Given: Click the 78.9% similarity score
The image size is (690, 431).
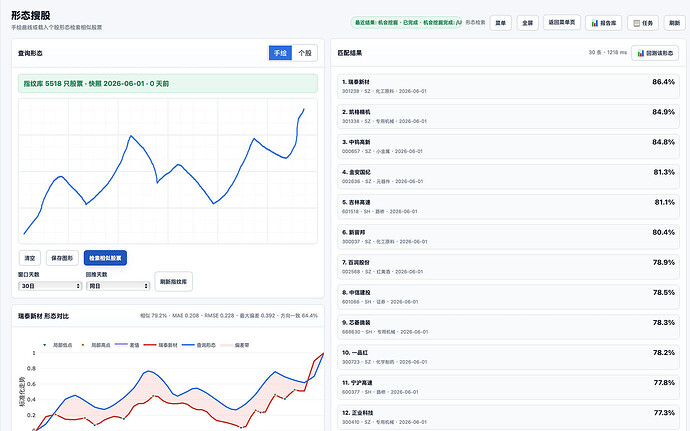Looking at the screenshot, I should 664,262.
